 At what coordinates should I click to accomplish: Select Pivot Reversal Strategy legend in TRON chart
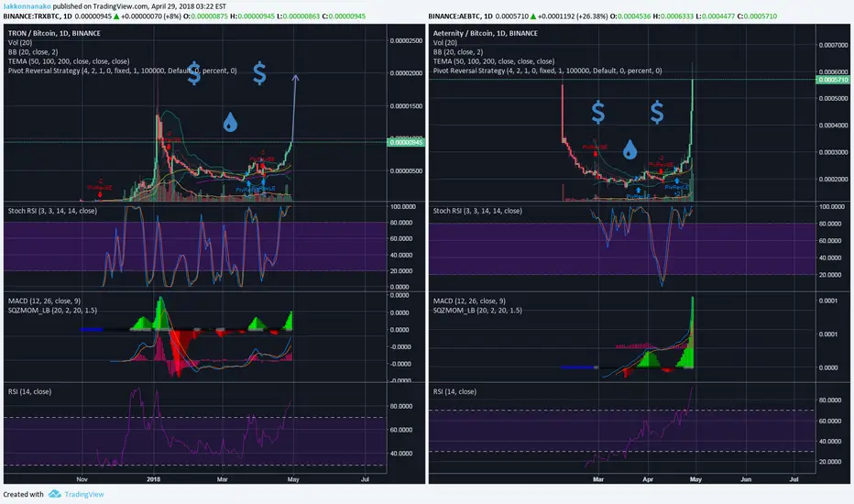[x=122, y=71]
